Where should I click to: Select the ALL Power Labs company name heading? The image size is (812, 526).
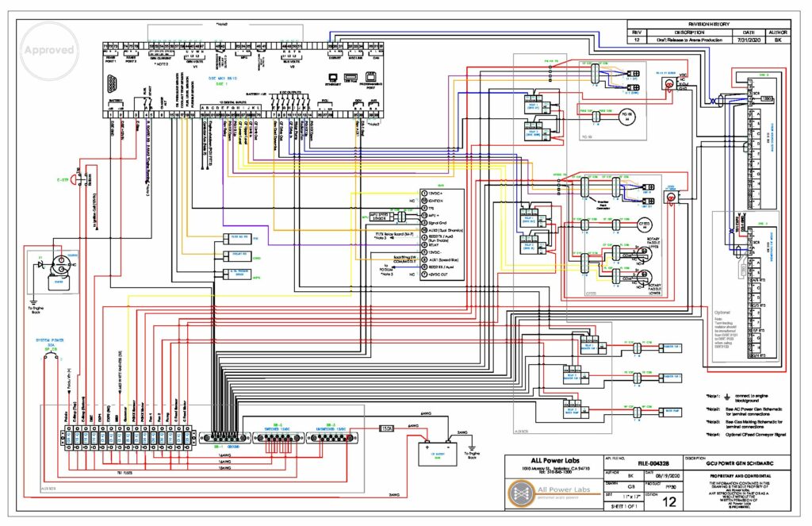(554, 460)
